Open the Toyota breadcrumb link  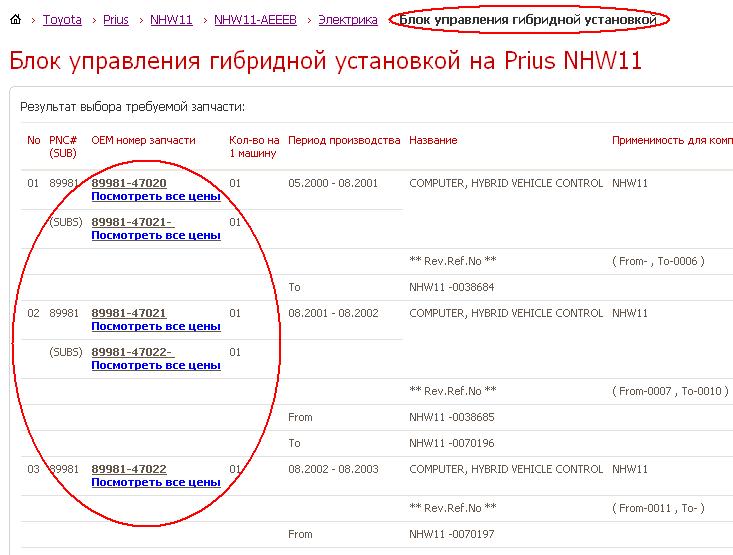pyautogui.click(x=62, y=20)
